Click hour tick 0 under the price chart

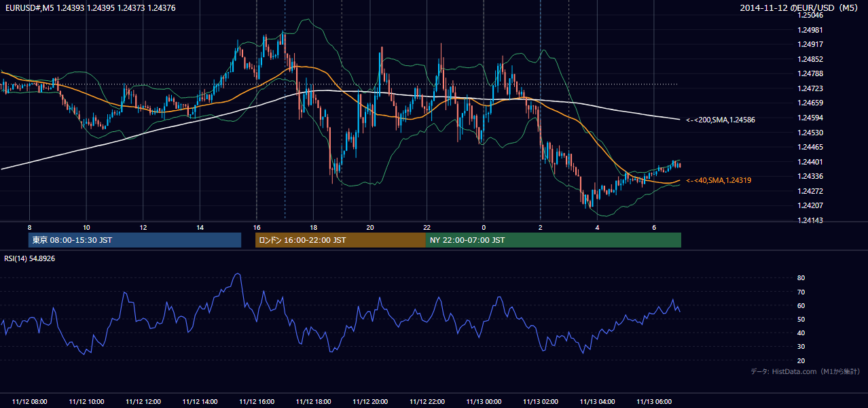coord(484,227)
